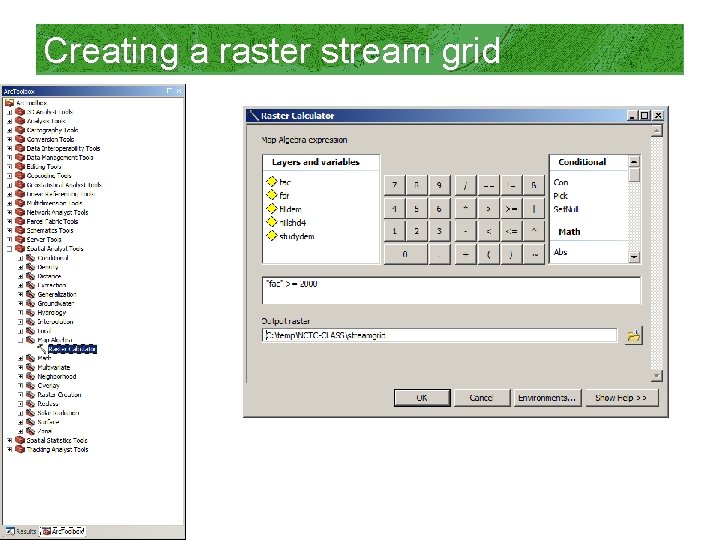Select Raster Calculator in the toolbox tree
720x540 pixels.
[x=72, y=349]
